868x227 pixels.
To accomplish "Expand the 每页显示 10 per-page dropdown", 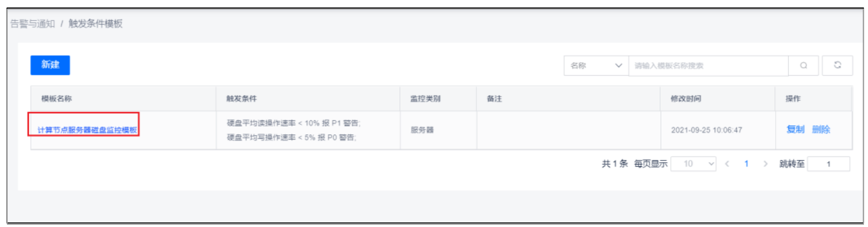I will click(x=693, y=164).
